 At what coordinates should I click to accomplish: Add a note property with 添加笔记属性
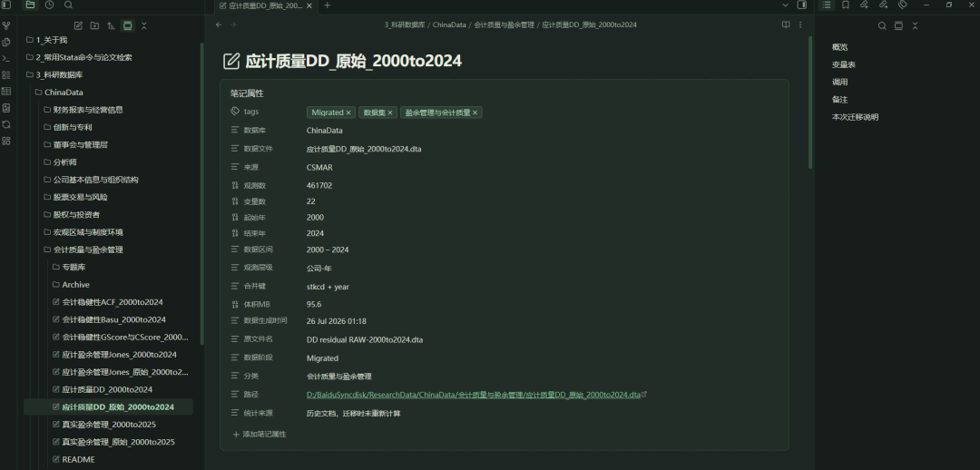260,434
